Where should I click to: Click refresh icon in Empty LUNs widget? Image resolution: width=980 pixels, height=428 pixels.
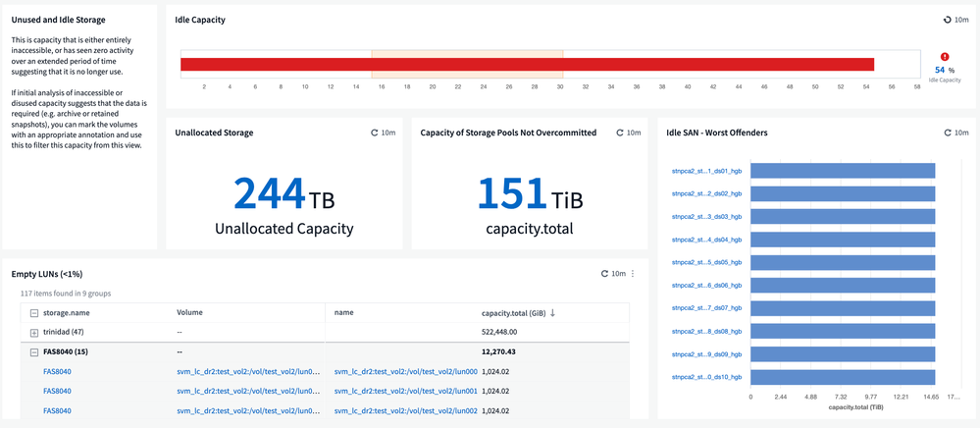pyautogui.click(x=604, y=274)
